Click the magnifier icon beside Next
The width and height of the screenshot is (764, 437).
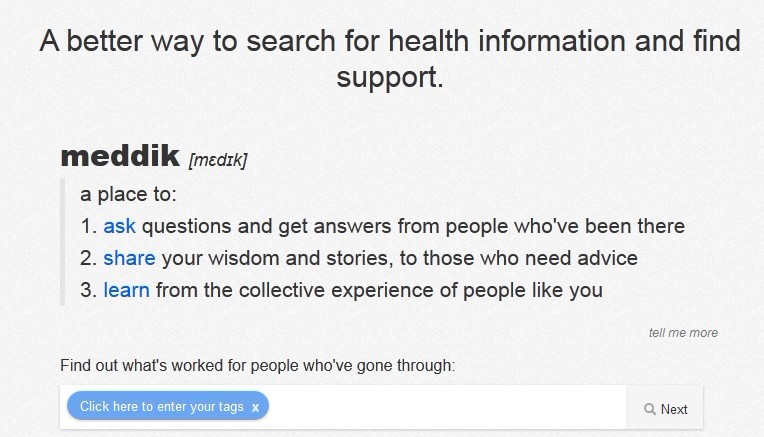point(649,409)
